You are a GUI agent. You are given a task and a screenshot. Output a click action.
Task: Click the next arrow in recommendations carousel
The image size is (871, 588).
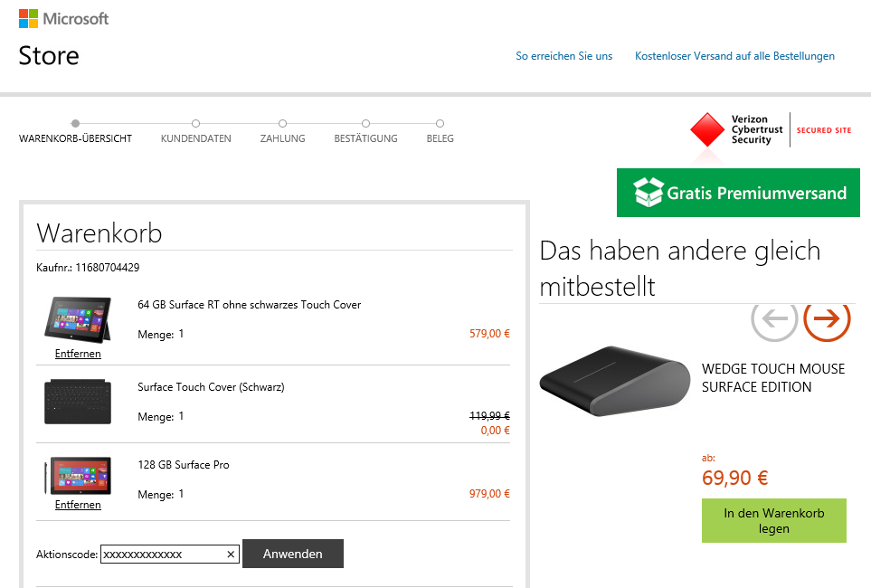[x=827, y=318]
